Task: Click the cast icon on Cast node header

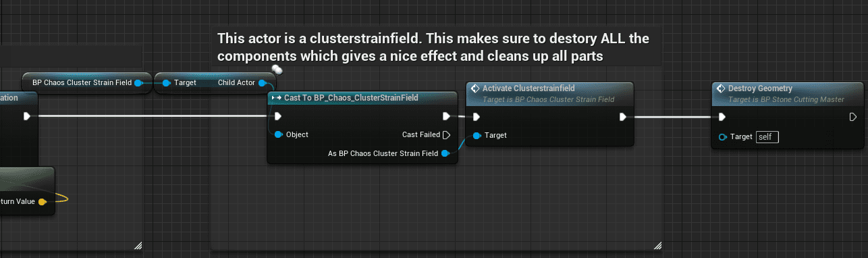Action: 276,98
